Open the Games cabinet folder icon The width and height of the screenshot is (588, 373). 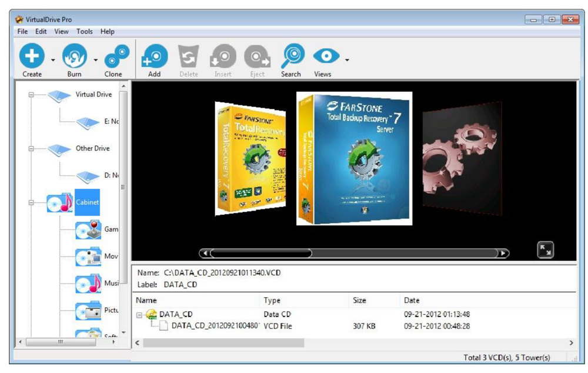[88, 230]
